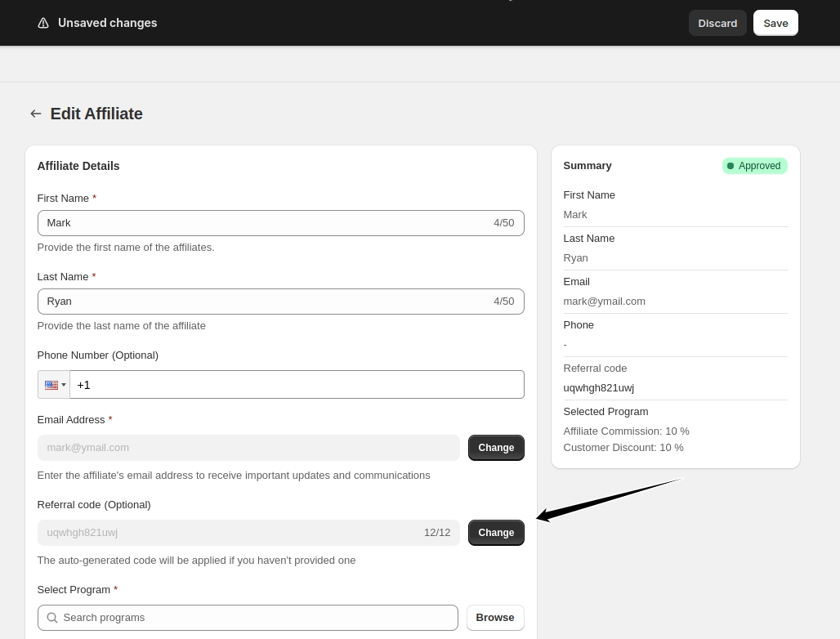
Task: Browse the available programs
Action: click(x=495, y=618)
